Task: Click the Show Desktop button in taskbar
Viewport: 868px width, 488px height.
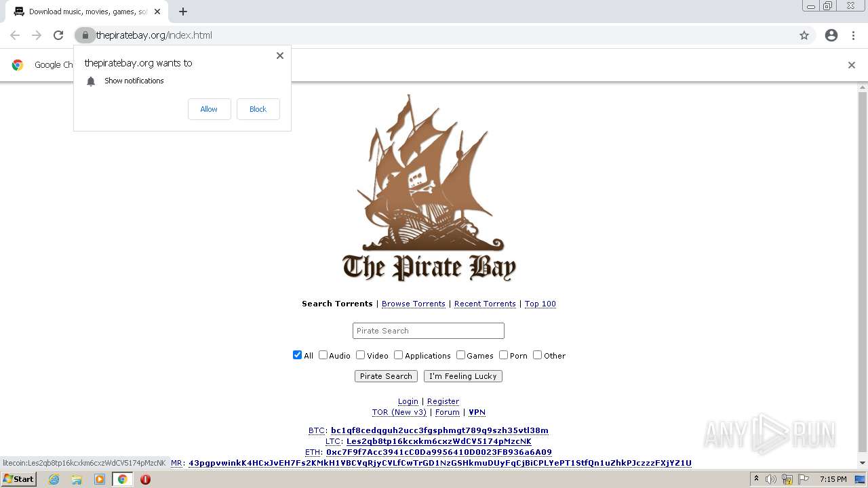Action: [860, 479]
